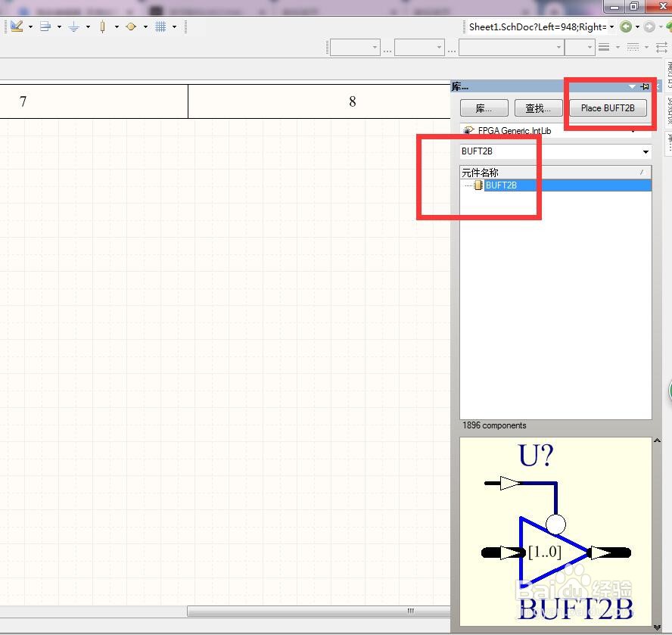Open the BUFT2B filter dropdown arrow
Viewport: 672px width, 635px height.
point(646,151)
